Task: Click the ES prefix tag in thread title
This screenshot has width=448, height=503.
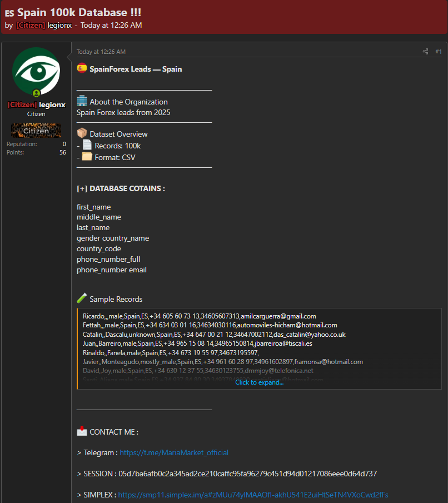Action: click(9, 13)
